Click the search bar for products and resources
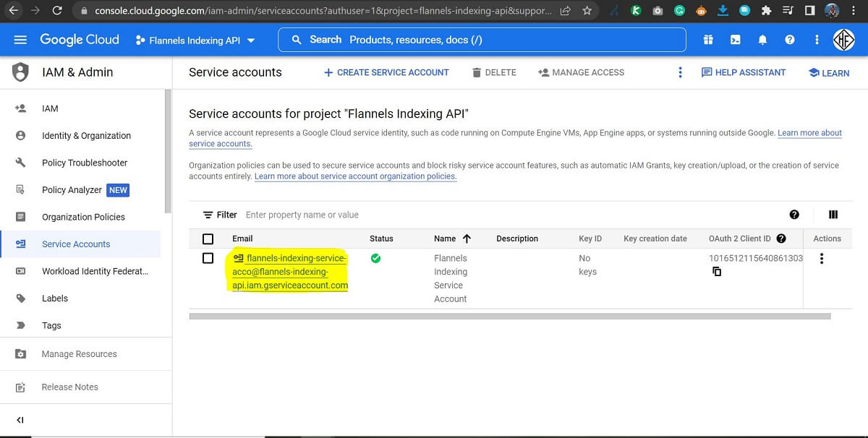Screen dimensions: 868x438 (482, 40)
